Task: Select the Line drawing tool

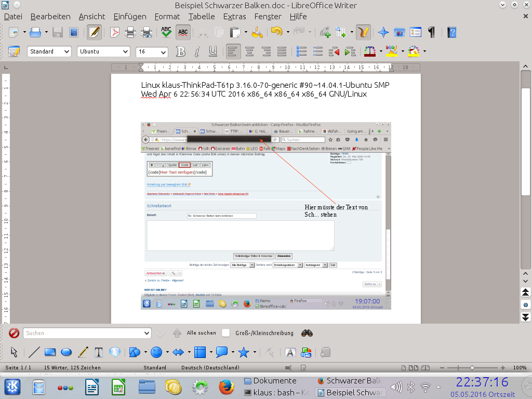Action: (34, 352)
